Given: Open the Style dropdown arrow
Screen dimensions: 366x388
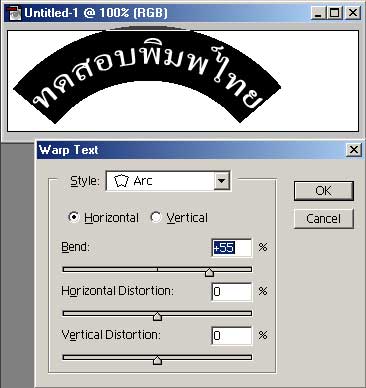Looking at the screenshot, I should pos(221,181).
